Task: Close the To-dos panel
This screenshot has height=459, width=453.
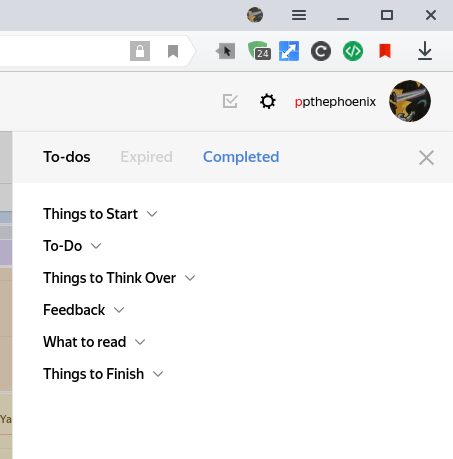Action: [x=426, y=157]
